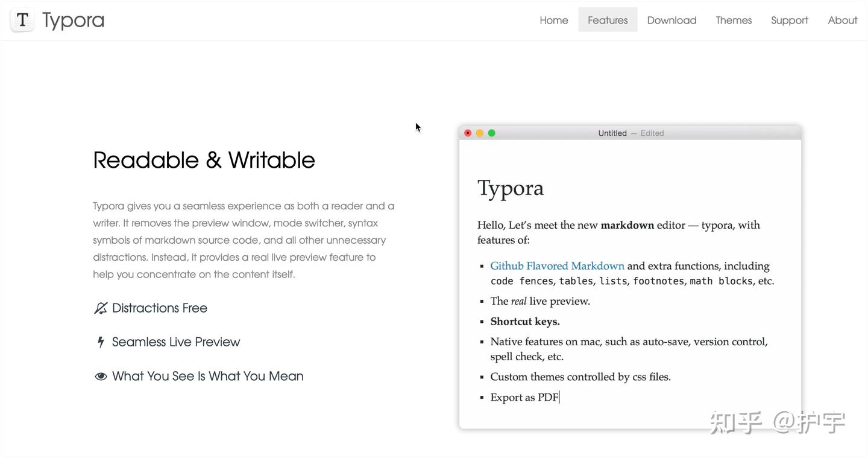Click the red close dot on Untitled window
The height and width of the screenshot is (458, 868).
click(x=468, y=133)
